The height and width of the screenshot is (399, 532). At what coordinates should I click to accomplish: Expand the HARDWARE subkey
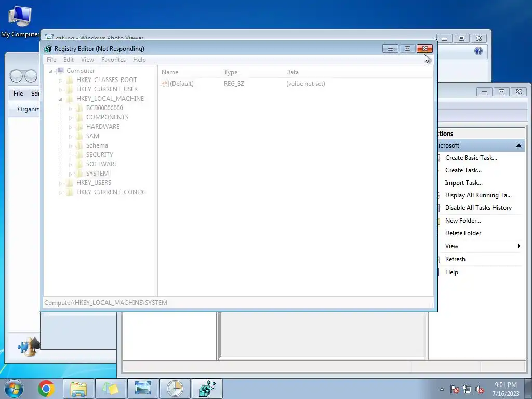pos(70,127)
